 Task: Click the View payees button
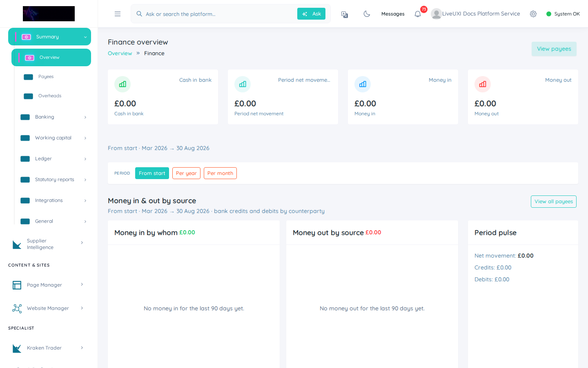coord(554,49)
